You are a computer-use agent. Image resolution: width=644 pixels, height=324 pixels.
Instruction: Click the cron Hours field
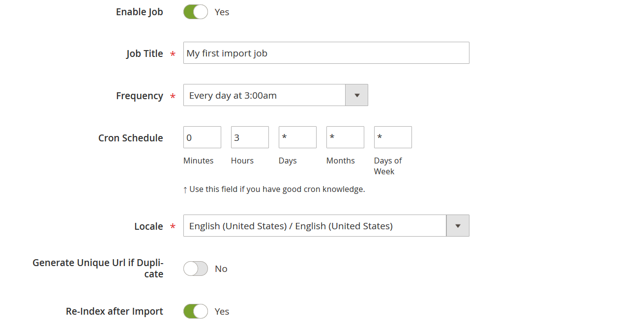250,137
